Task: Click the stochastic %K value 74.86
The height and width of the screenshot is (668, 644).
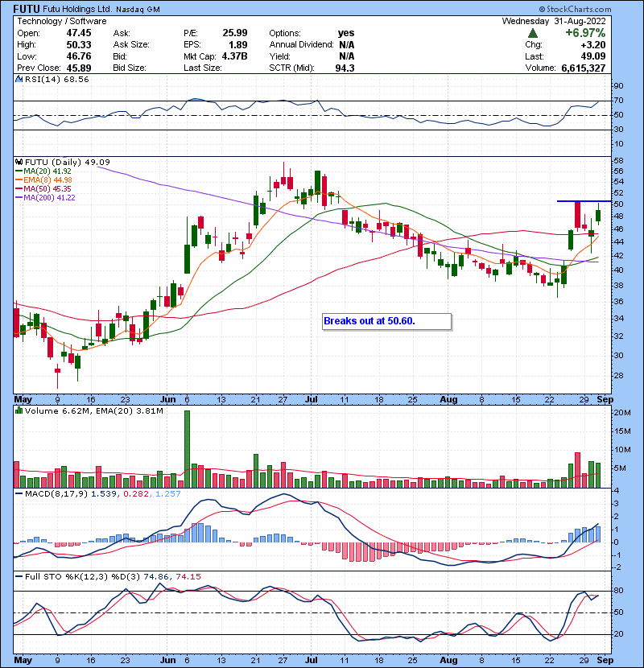Action: click(156, 577)
